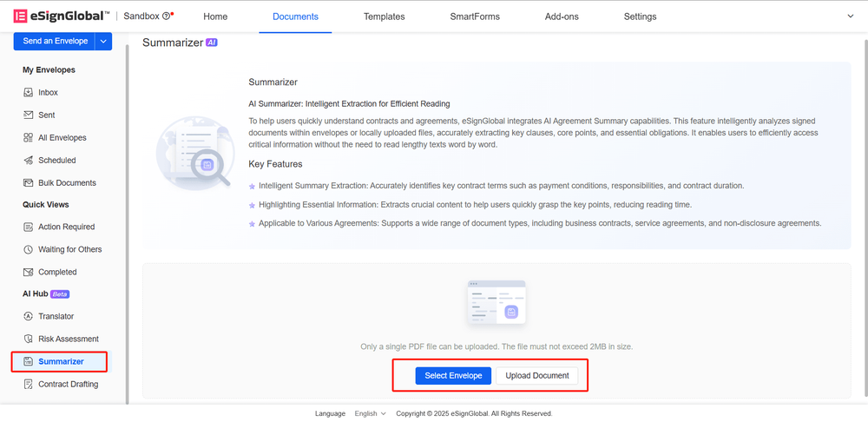
Task: Go to the Settings tab
Action: coord(640,16)
